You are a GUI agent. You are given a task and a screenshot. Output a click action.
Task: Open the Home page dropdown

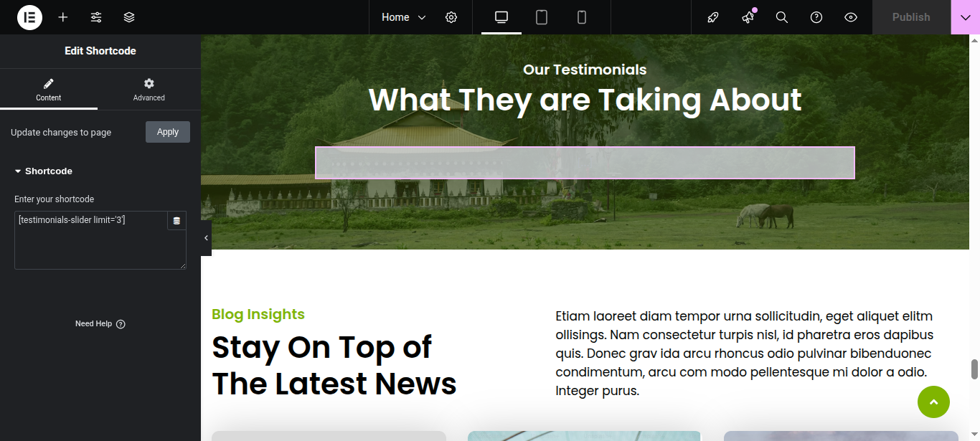403,17
